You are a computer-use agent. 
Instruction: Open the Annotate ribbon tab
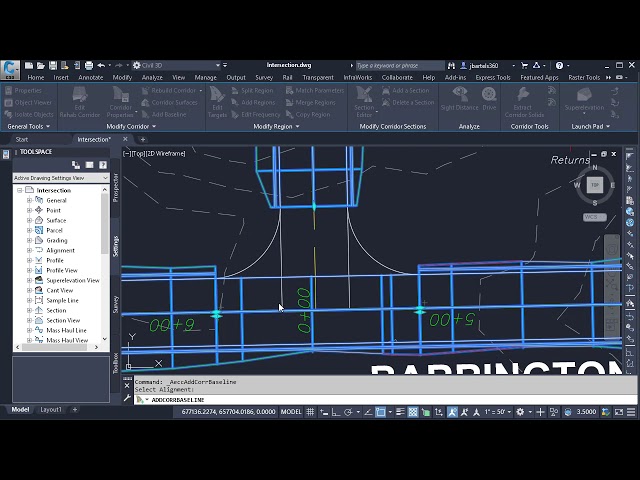[x=91, y=77]
